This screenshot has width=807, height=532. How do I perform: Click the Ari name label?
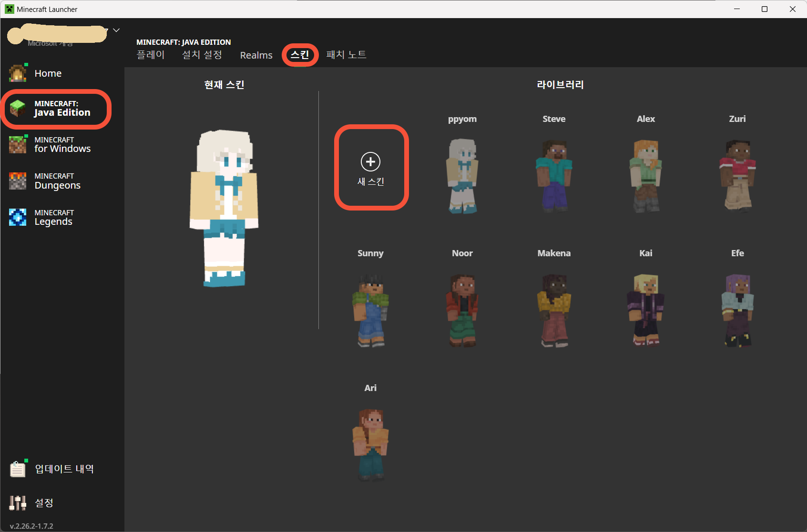tap(370, 388)
